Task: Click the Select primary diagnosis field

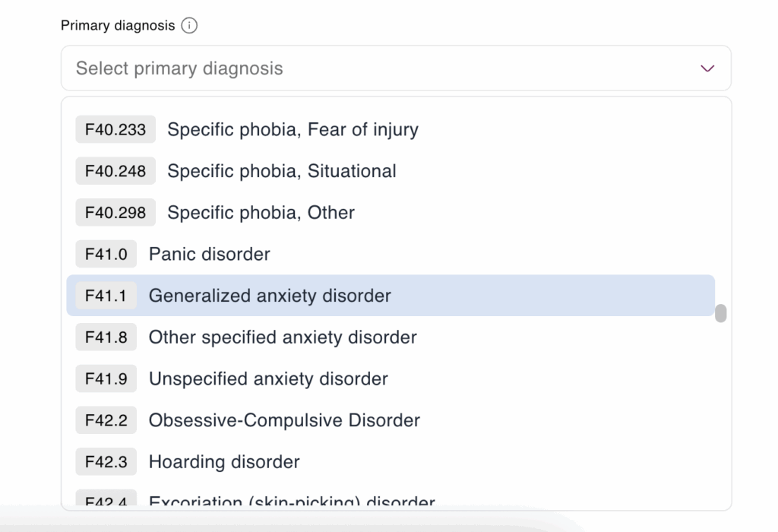Action: pyautogui.click(x=380, y=68)
